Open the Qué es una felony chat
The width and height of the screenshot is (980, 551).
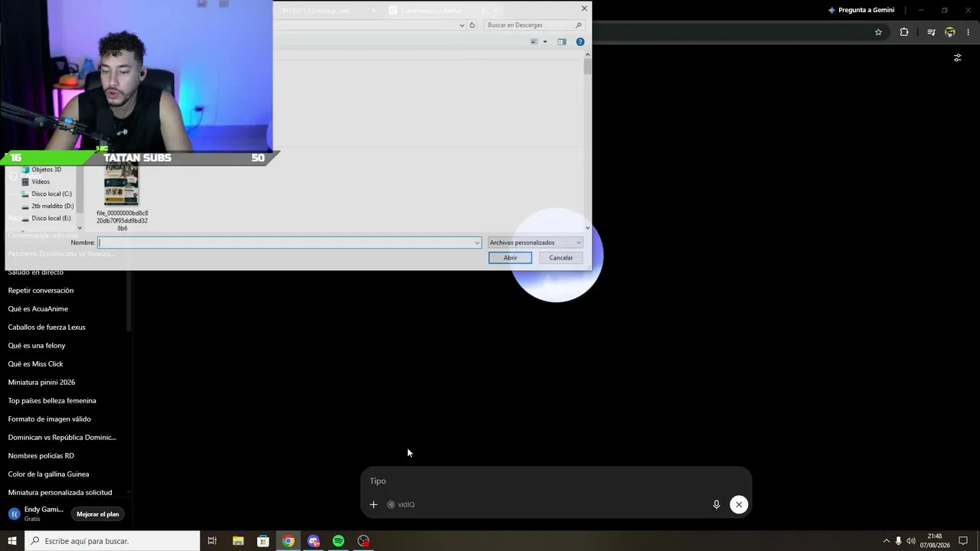(37, 346)
